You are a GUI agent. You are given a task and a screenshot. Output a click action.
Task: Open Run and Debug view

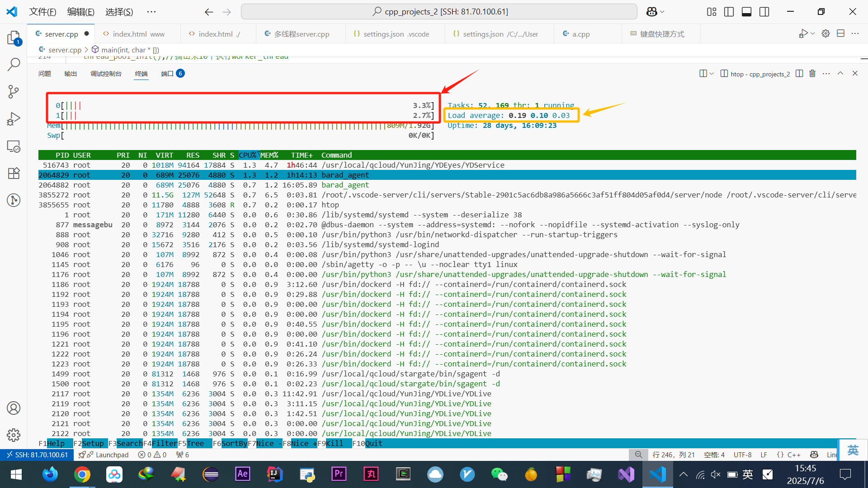(x=14, y=119)
